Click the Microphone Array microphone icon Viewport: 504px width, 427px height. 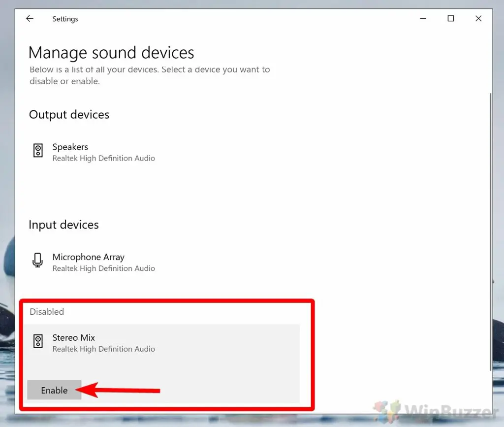coord(38,261)
